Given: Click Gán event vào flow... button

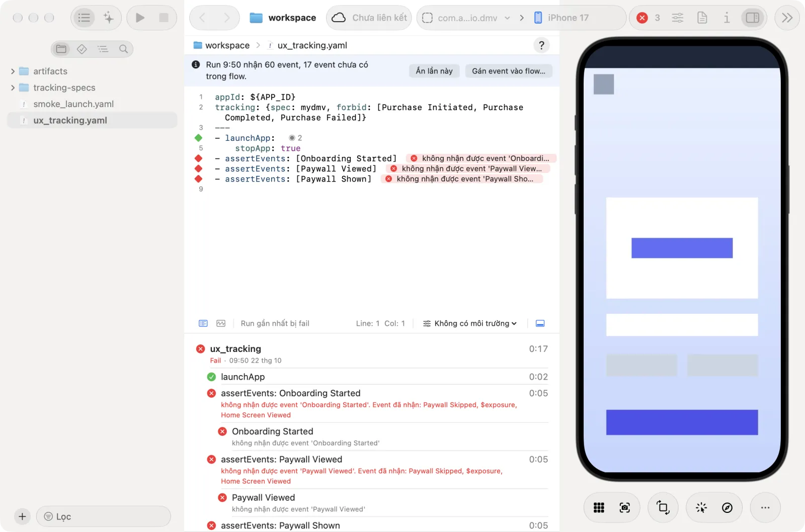Looking at the screenshot, I should point(509,71).
